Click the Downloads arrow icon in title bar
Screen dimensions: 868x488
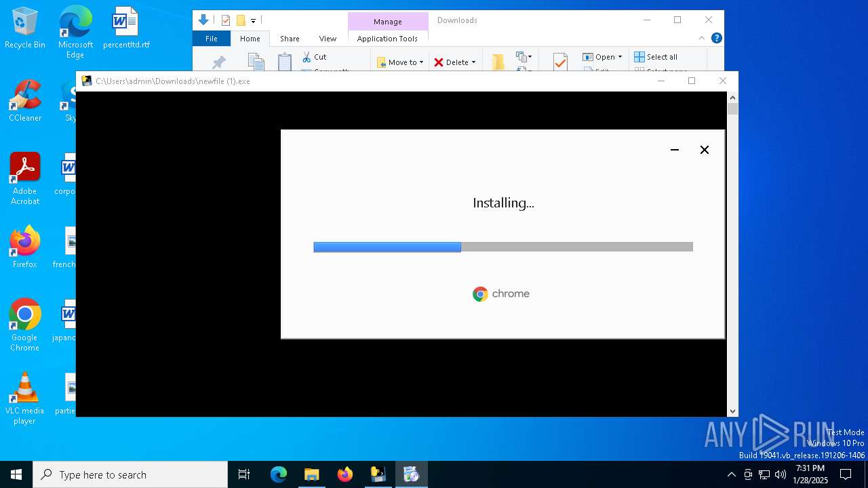coord(203,20)
